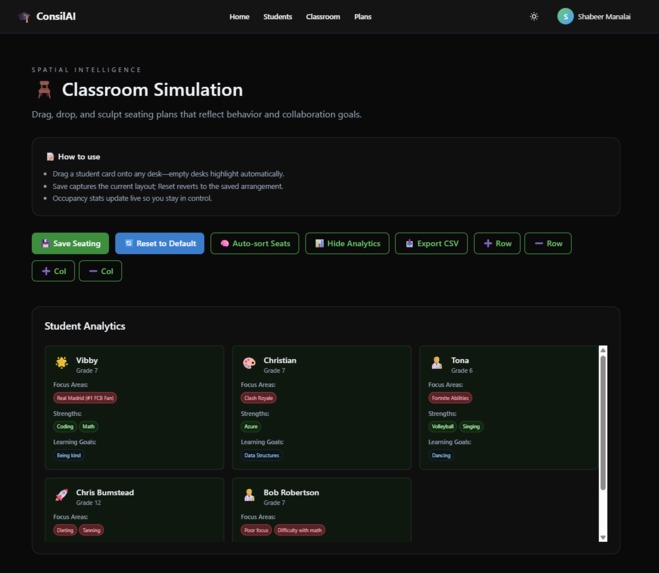Image resolution: width=659 pixels, height=573 pixels.
Task: Click Vibby's Coding strength tag
Action: point(65,427)
